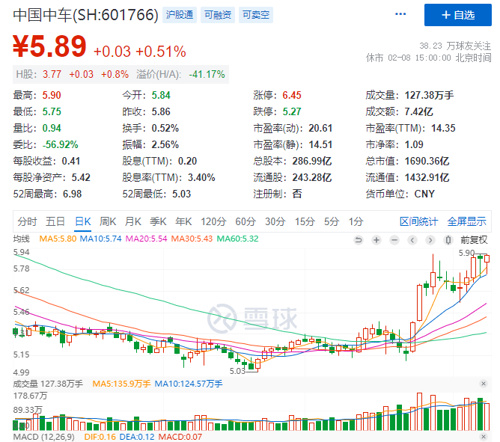Screen dimensions: 500x442
Task: Click the MA10:5.74 legend label
Action: (100, 239)
